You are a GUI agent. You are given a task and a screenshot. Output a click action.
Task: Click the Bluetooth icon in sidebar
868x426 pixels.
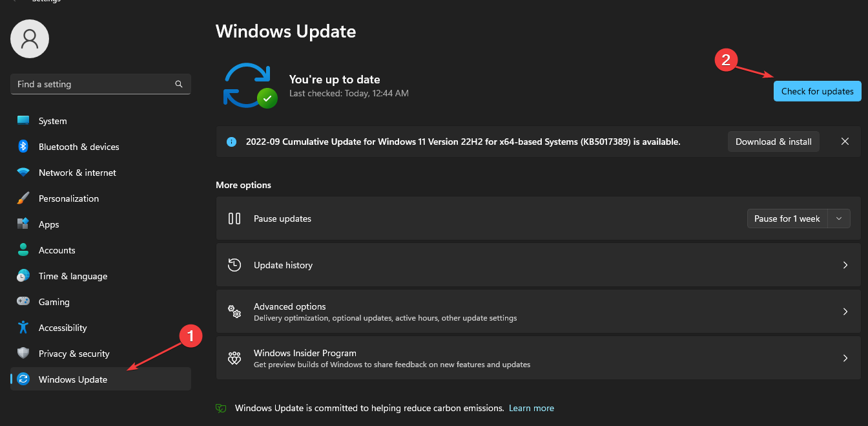[x=23, y=147]
